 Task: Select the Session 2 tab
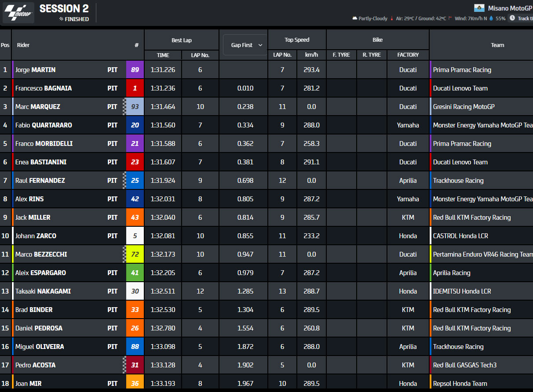point(64,8)
